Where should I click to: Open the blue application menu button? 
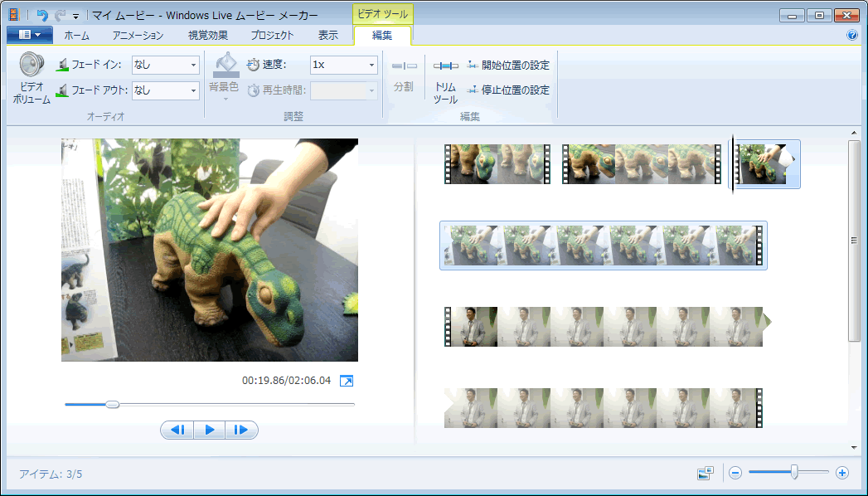click(29, 35)
